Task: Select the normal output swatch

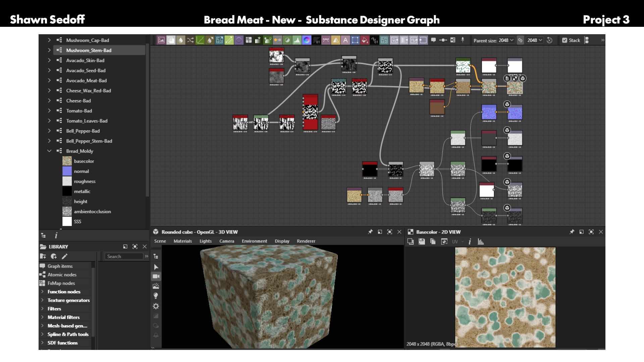Action: (67, 171)
